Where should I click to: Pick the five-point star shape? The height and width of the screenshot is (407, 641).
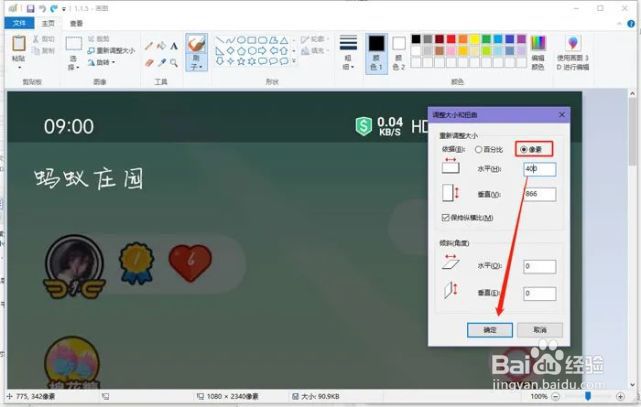[x=241, y=61]
